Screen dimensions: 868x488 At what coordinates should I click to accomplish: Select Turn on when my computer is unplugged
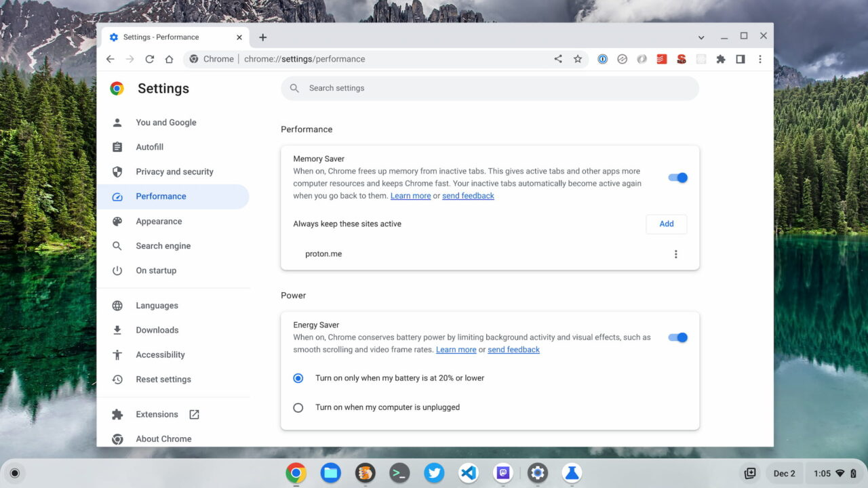pyautogui.click(x=298, y=407)
